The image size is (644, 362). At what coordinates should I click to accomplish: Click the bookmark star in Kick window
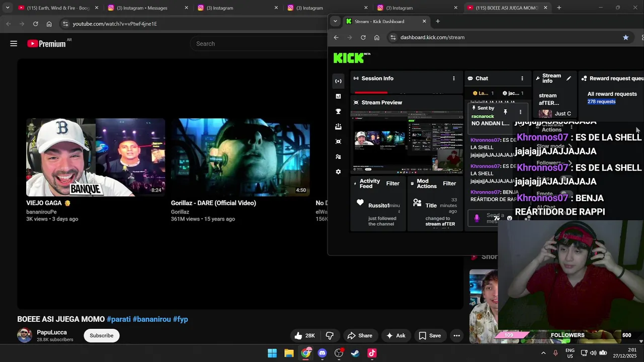[626, 37]
